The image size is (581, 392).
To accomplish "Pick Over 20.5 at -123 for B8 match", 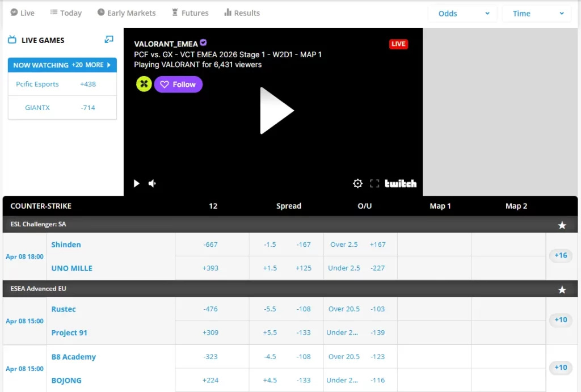I will pos(360,356).
